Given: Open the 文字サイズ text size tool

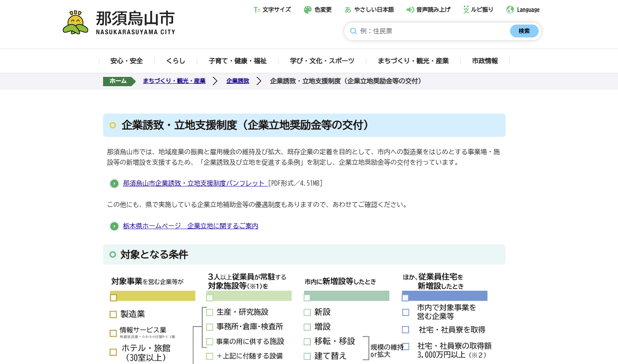Looking at the screenshot, I should tap(272, 10).
